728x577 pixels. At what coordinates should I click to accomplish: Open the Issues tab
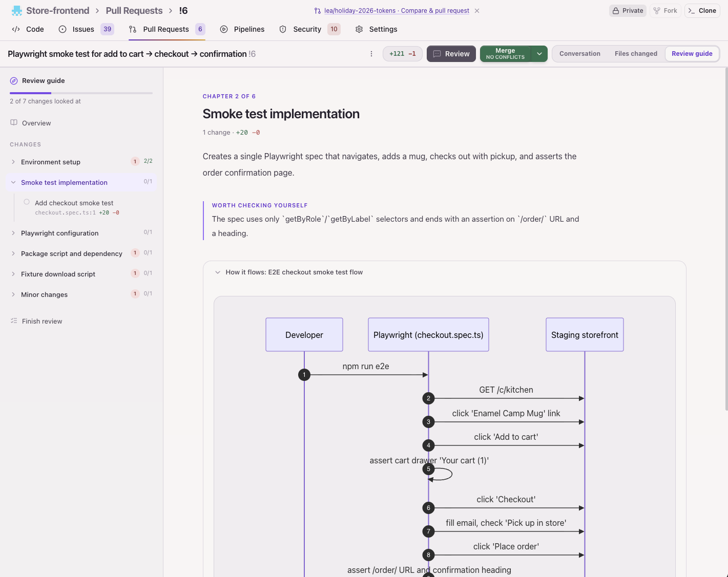(86, 29)
